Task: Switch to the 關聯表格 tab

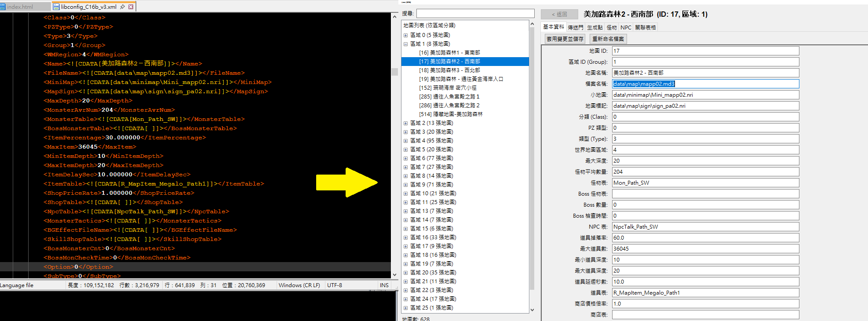Action: (645, 27)
